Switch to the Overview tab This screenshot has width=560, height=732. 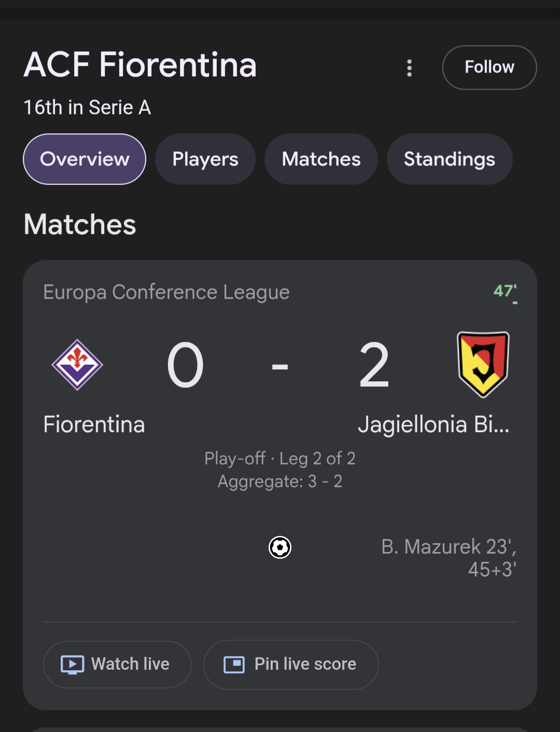(x=85, y=159)
